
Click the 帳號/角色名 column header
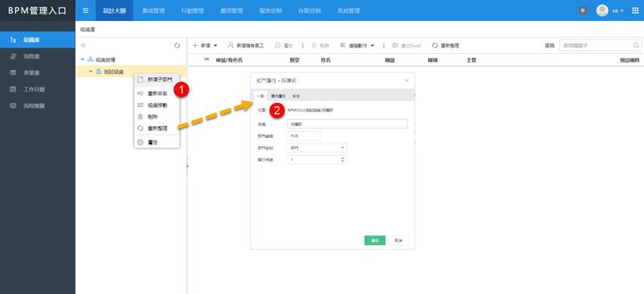point(229,60)
